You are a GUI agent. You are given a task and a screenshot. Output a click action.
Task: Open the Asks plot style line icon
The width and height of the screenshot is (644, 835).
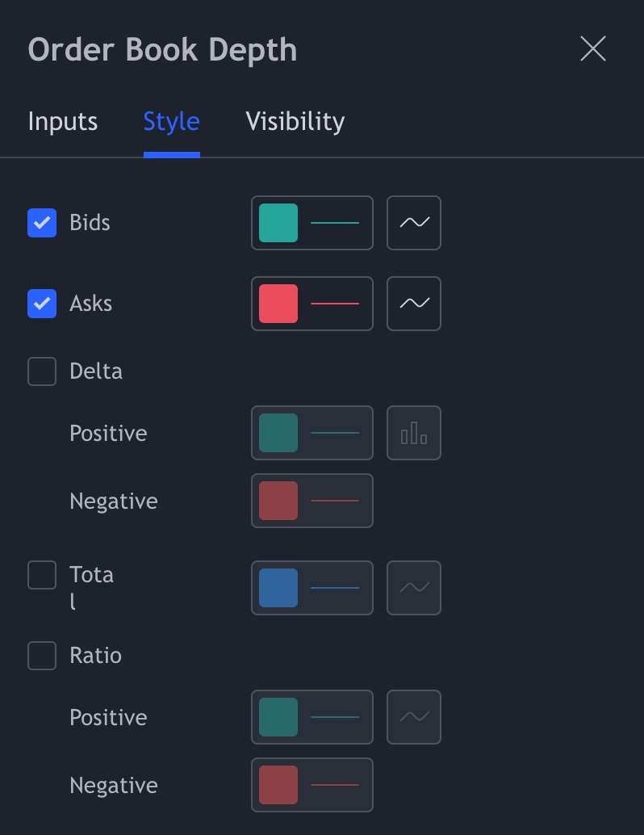click(414, 304)
